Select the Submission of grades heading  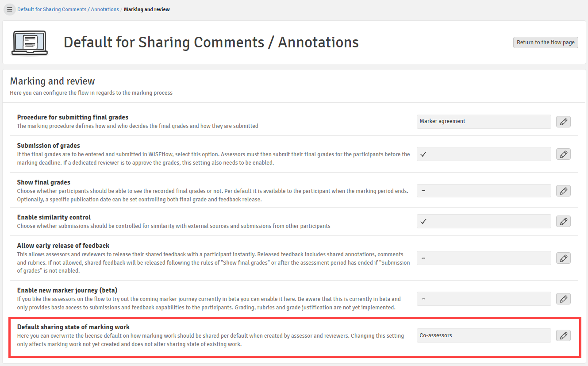tap(49, 146)
